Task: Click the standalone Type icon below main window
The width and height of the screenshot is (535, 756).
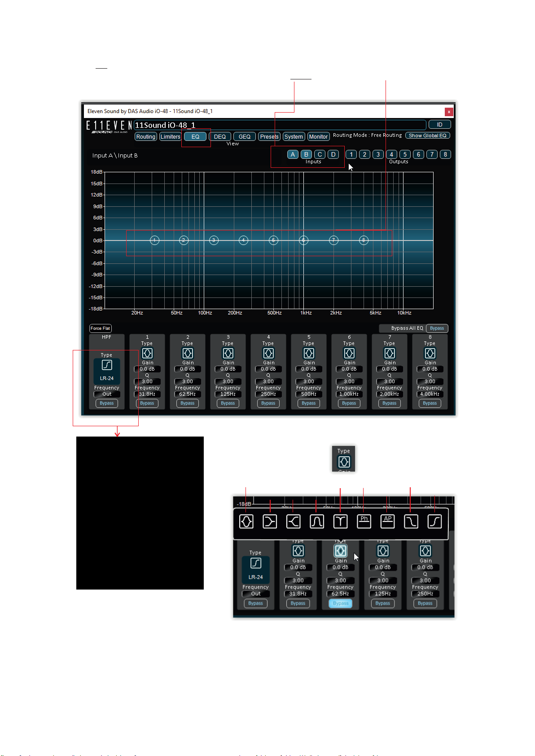Action: point(344,462)
